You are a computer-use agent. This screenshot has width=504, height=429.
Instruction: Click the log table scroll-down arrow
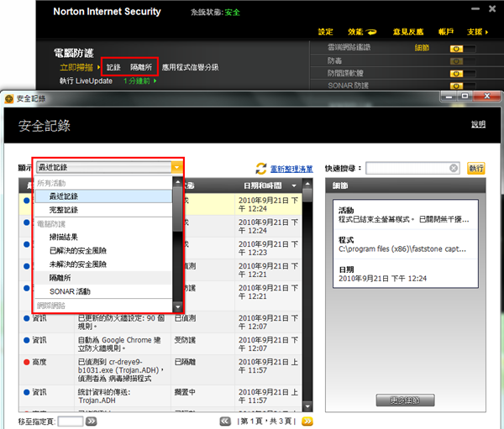[307, 406]
